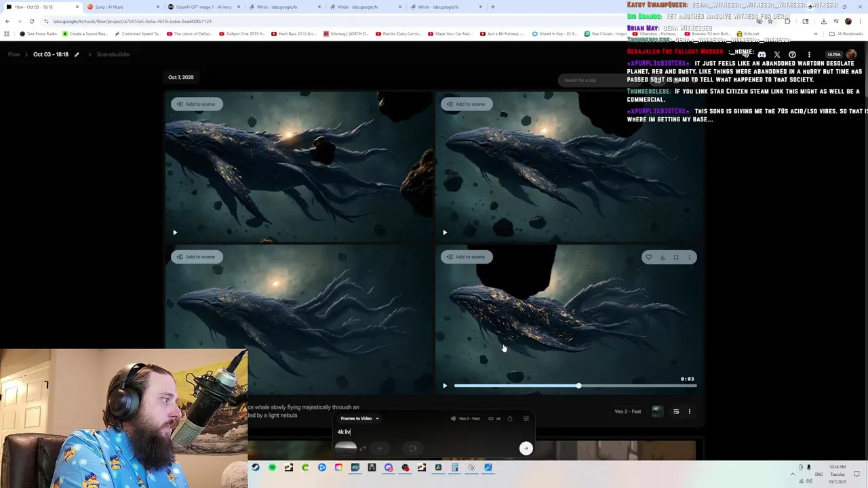Favorite the bottom-right whale clip with heart icon
The image size is (868, 488).
coord(649,257)
